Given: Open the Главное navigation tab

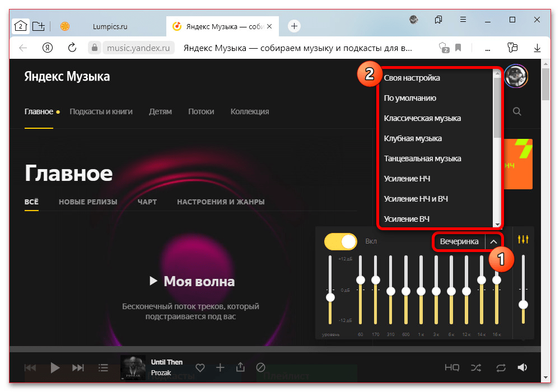Looking at the screenshot, I should [39, 112].
